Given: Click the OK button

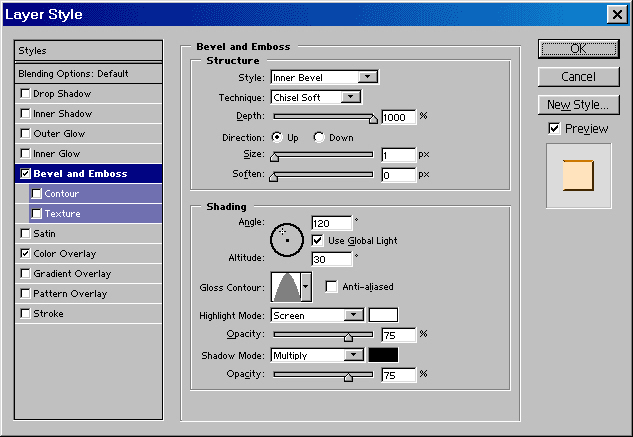Looking at the screenshot, I should tap(578, 48).
